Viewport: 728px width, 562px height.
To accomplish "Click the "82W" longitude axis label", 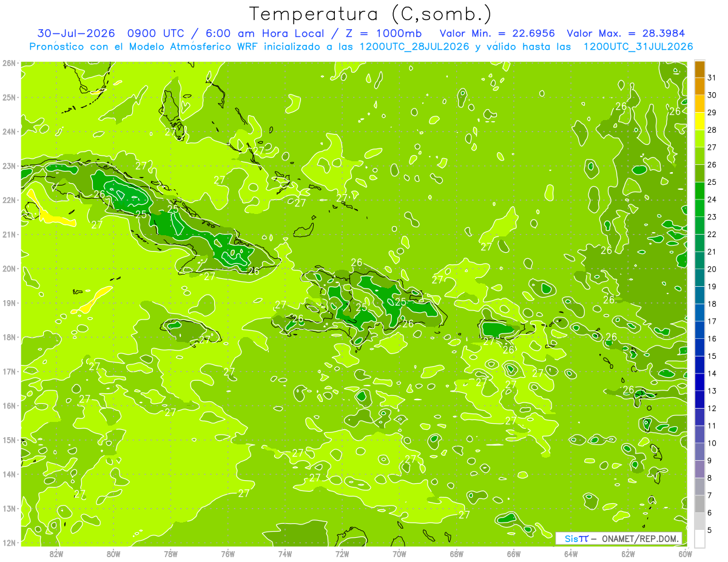I will pyautogui.click(x=56, y=554).
